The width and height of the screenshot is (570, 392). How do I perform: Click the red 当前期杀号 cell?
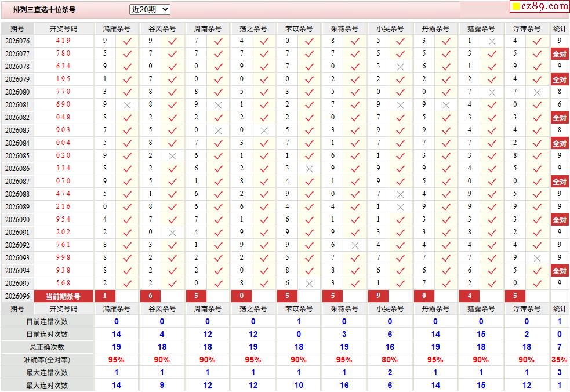point(63,296)
